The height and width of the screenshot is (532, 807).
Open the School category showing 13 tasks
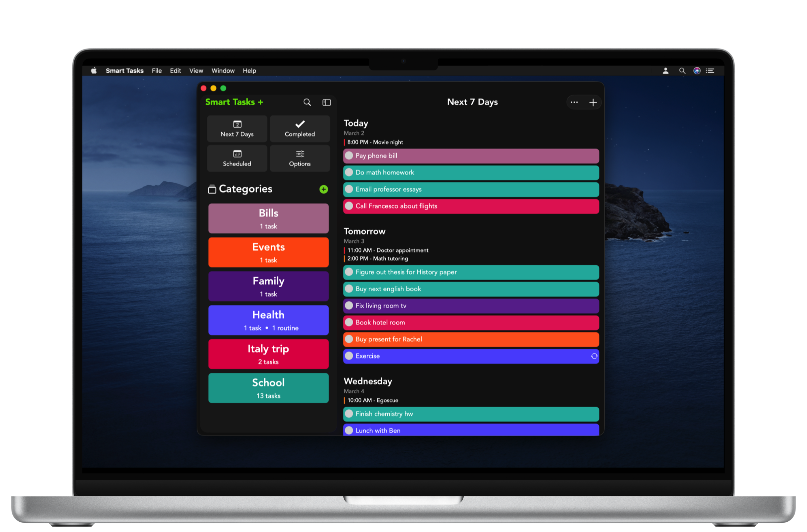(268, 388)
